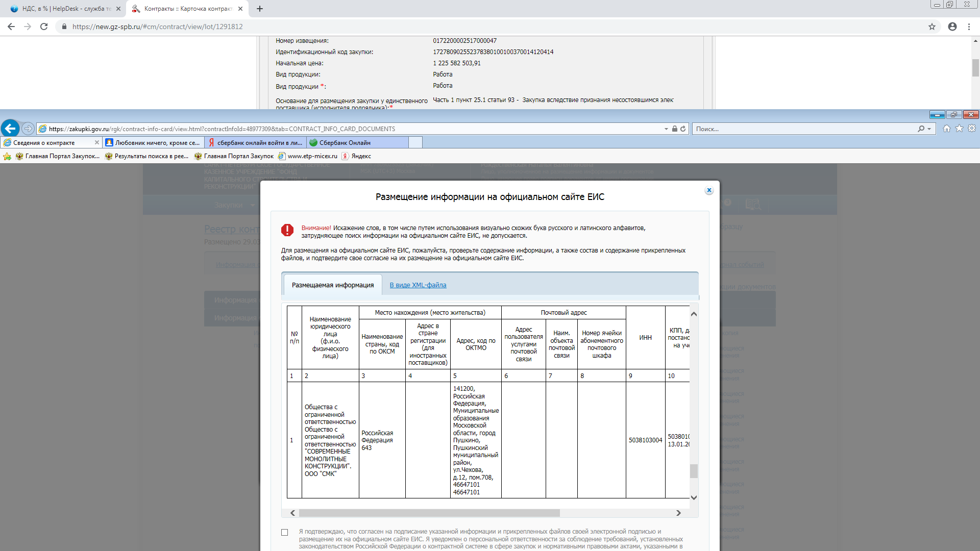This screenshot has height=551, width=980.
Task: Click IE address bar refresh icon
Action: point(683,129)
